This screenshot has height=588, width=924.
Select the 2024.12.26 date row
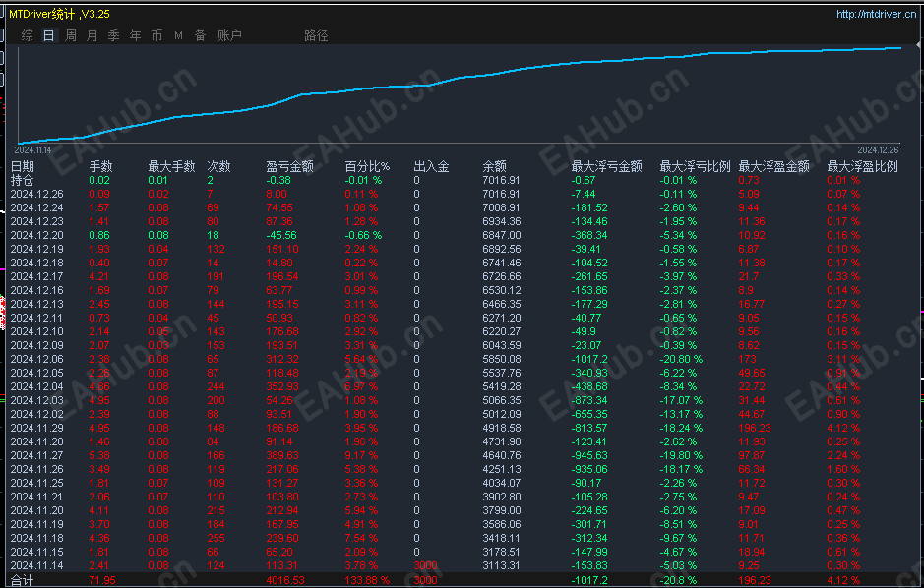[x=36, y=195]
